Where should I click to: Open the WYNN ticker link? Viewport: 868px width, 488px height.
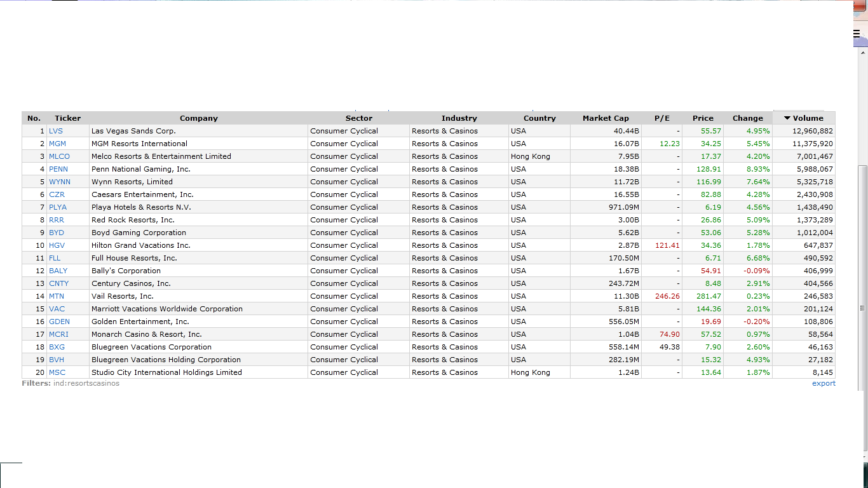[59, 182]
